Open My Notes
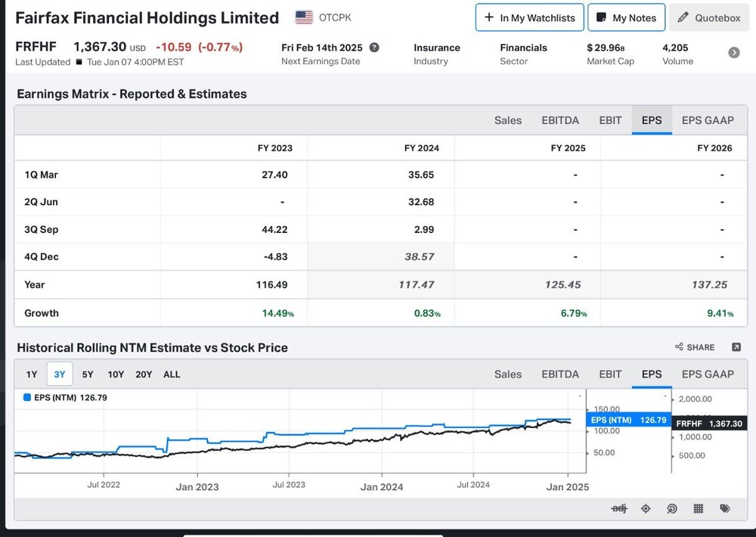 coord(626,18)
